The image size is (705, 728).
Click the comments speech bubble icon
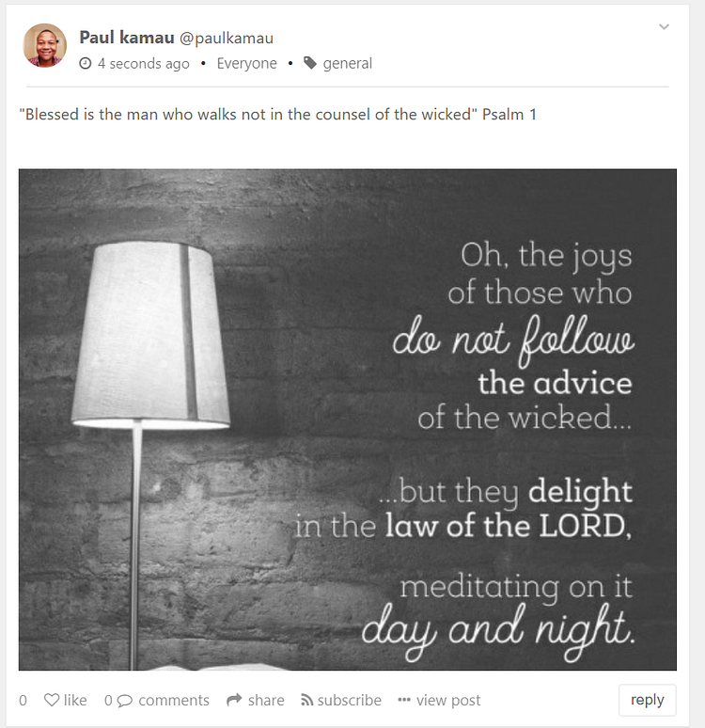pos(124,700)
